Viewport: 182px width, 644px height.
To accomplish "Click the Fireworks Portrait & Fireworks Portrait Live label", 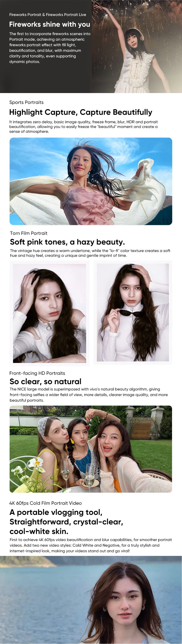I will pyautogui.click(x=48, y=15).
